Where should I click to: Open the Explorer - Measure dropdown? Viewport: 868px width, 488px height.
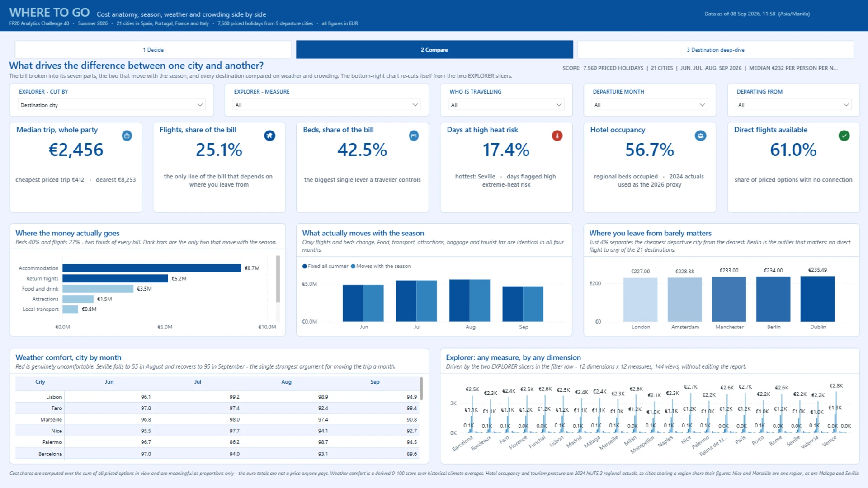(x=327, y=105)
